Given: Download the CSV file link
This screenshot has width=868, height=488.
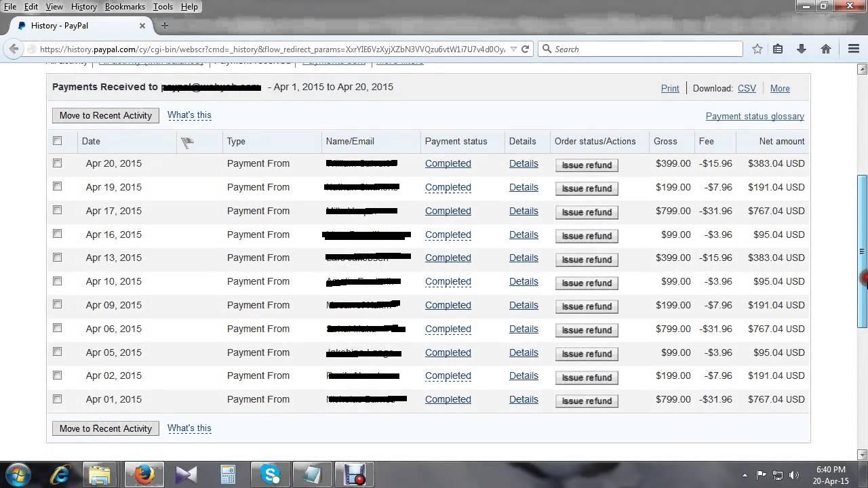Looking at the screenshot, I should [747, 89].
